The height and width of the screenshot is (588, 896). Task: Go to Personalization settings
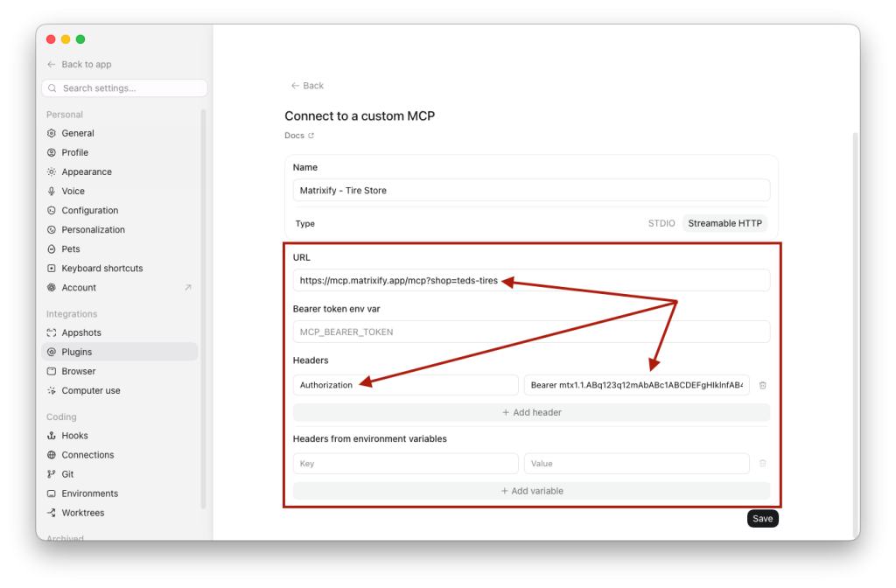[120, 230]
